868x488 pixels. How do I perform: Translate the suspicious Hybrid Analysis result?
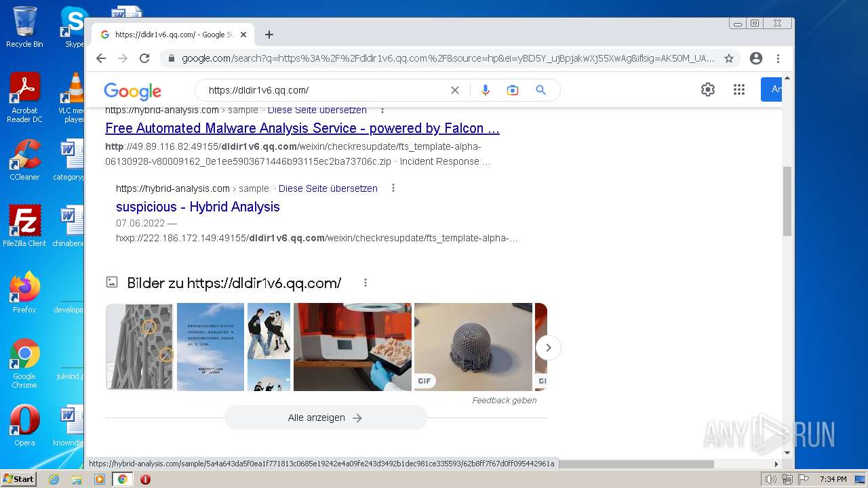(328, 188)
